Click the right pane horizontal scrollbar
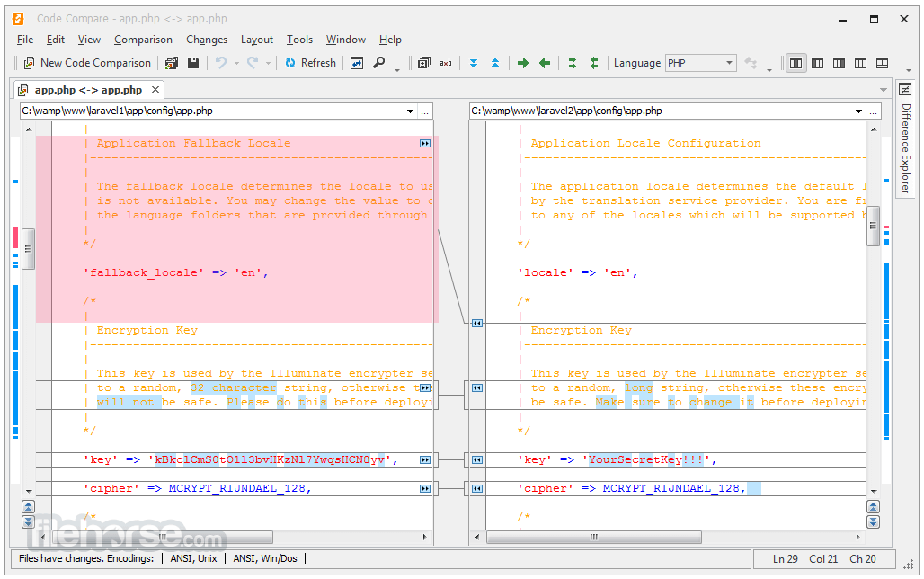This screenshot has height=579, width=924. (594, 537)
